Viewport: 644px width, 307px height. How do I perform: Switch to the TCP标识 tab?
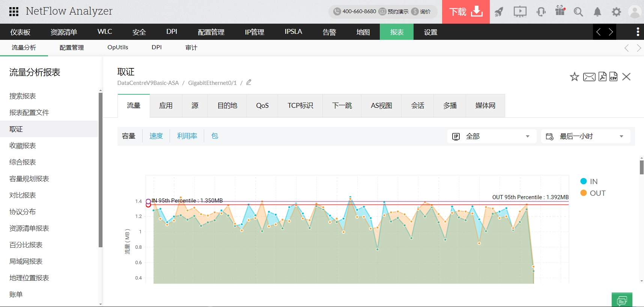[300, 106]
